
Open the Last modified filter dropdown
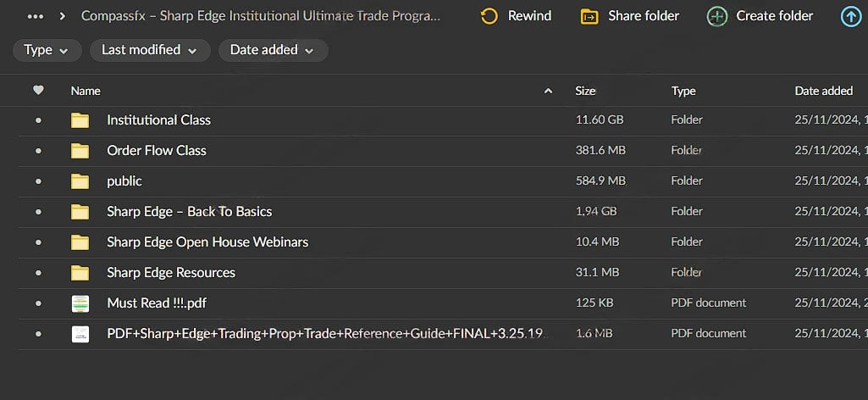[x=149, y=50]
